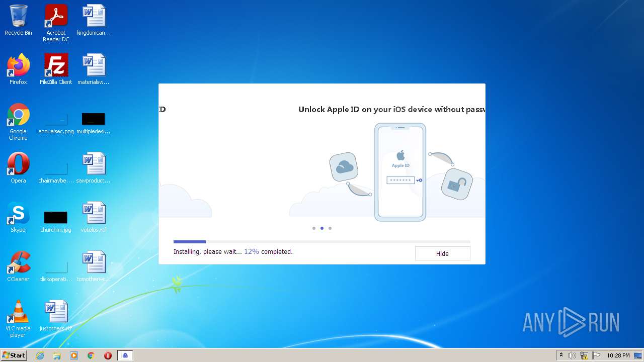Open the volume speaker tray icon
This screenshot has height=362, width=644.
point(572,355)
